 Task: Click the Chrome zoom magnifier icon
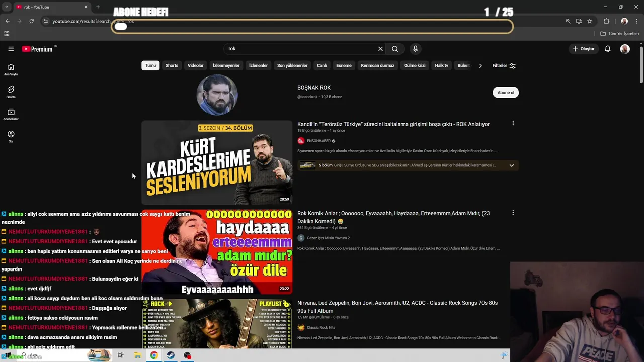coord(568,21)
